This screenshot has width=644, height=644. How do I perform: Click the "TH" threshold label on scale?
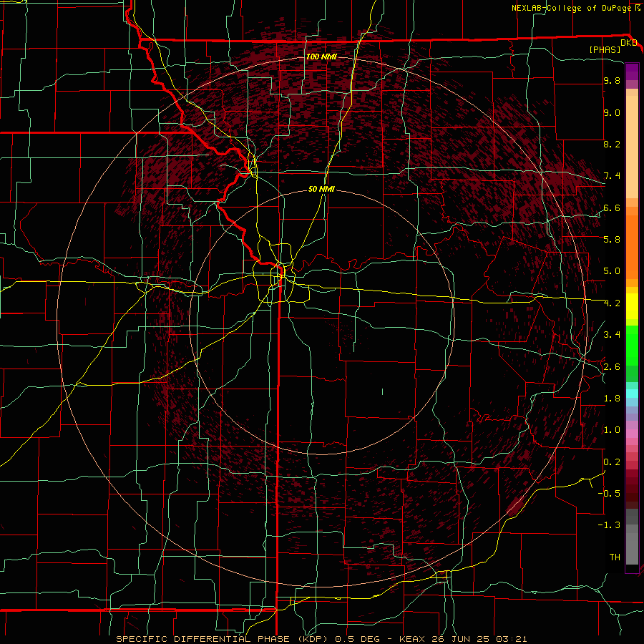coord(615,557)
